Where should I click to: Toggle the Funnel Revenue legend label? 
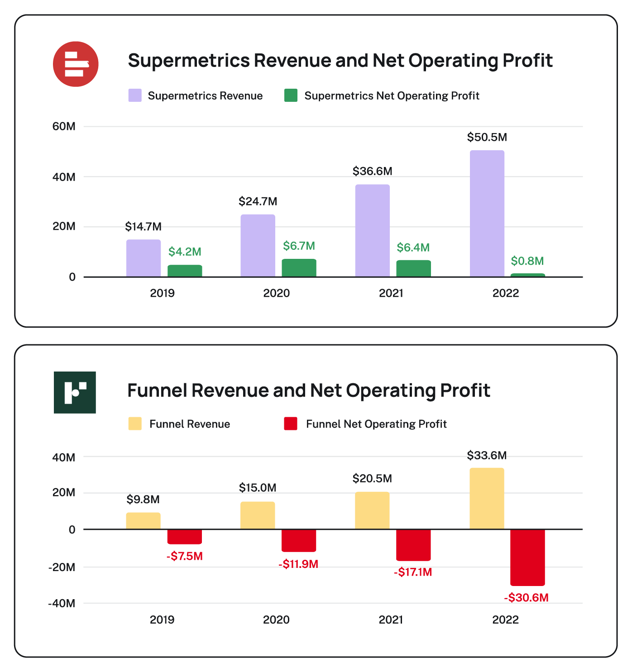pos(190,424)
